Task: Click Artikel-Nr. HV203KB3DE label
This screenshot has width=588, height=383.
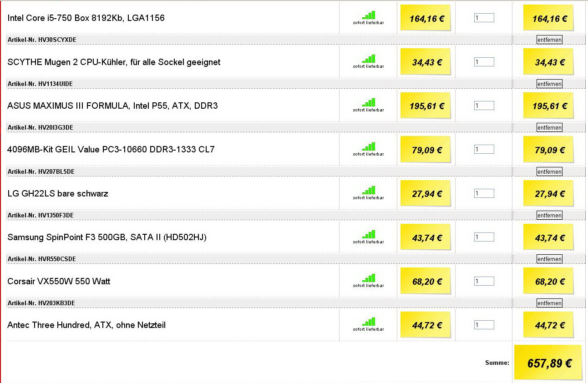Action: pyautogui.click(x=41, y=303)
